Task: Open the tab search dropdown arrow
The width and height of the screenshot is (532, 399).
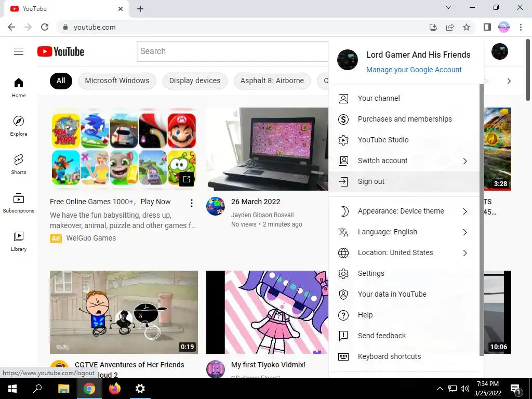Action: [x=448, y=7]
